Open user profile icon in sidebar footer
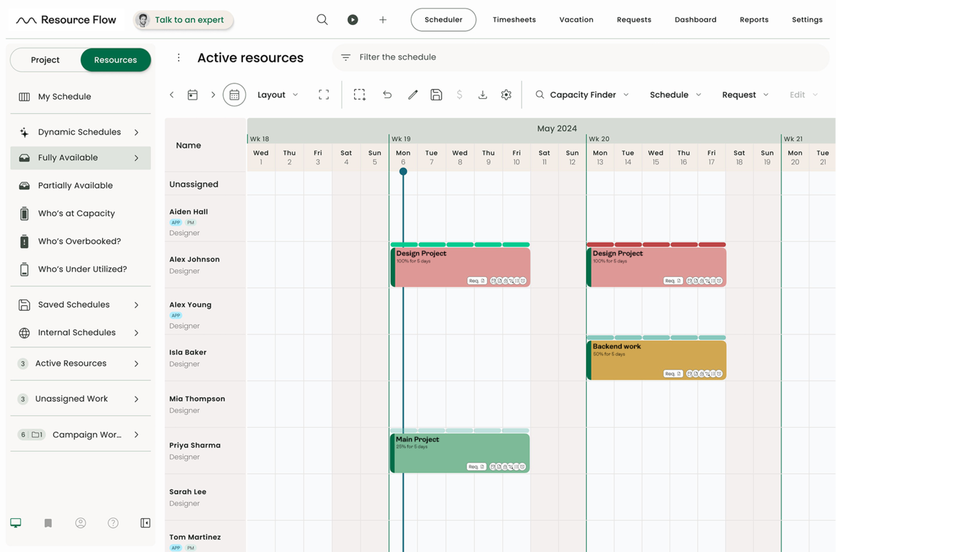The width and height of the screenshot is (980, 552). [x=81, y=523]
